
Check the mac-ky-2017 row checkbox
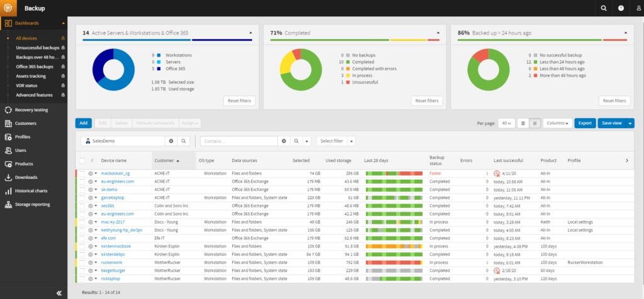pos(82,222)
